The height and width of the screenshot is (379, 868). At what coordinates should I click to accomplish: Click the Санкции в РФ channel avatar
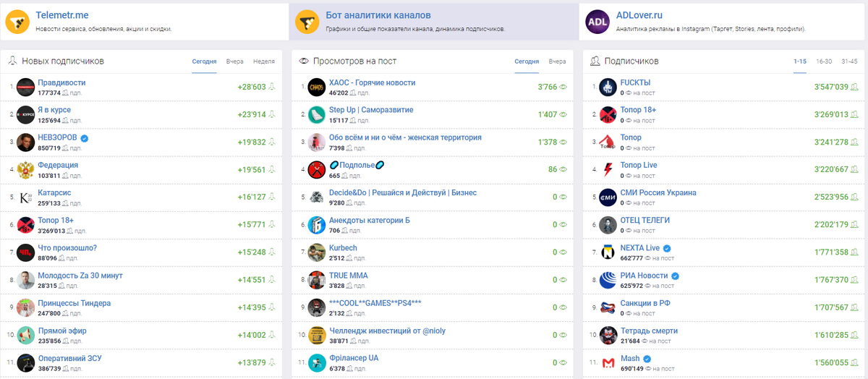[608, 308]
